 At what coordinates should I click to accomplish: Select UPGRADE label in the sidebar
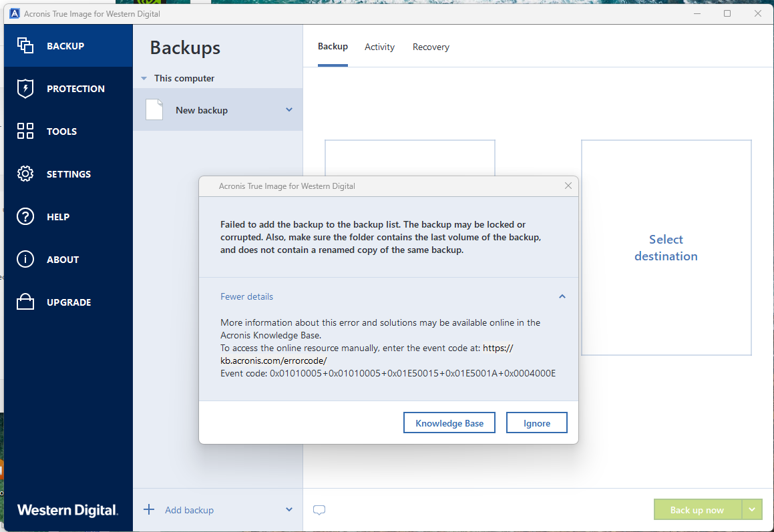(69, 302)
